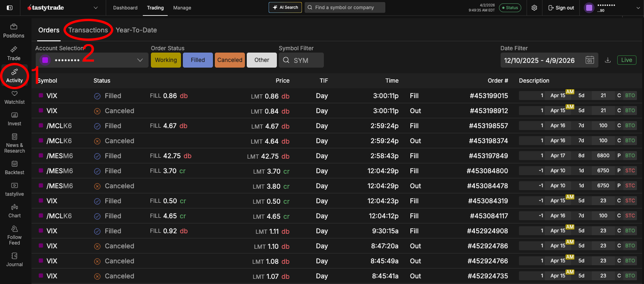Click the Status indicator button

click(510, 8)
